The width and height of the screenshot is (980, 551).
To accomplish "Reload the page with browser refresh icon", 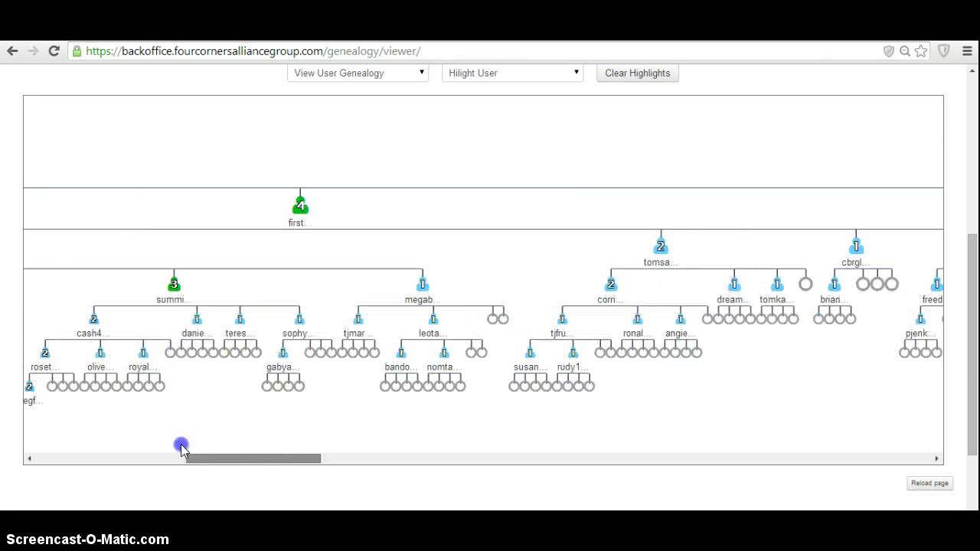I will [54, 51].
